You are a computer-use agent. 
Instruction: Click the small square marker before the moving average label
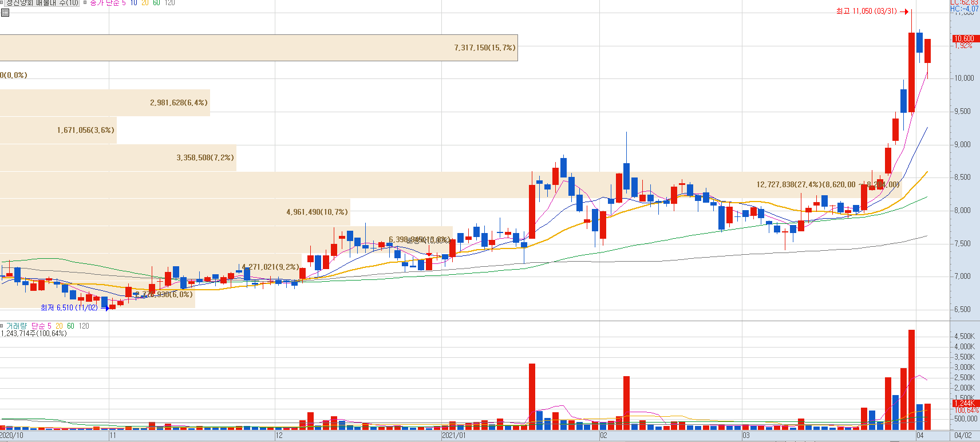pos(85,2)
